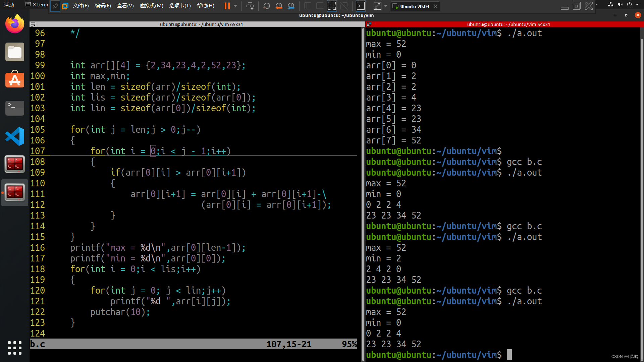Open the 虚拟机(M) menu
Viewport: 644px width, 362px height.
click(x=151, y=6)
